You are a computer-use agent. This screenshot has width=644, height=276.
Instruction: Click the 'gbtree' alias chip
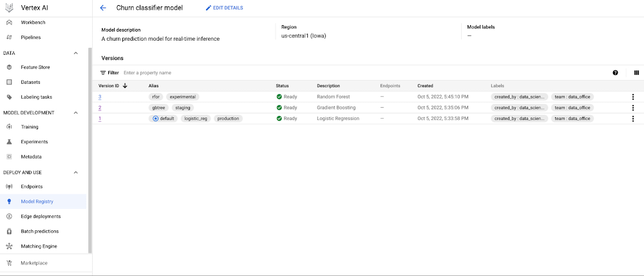(x=158, y=108)
